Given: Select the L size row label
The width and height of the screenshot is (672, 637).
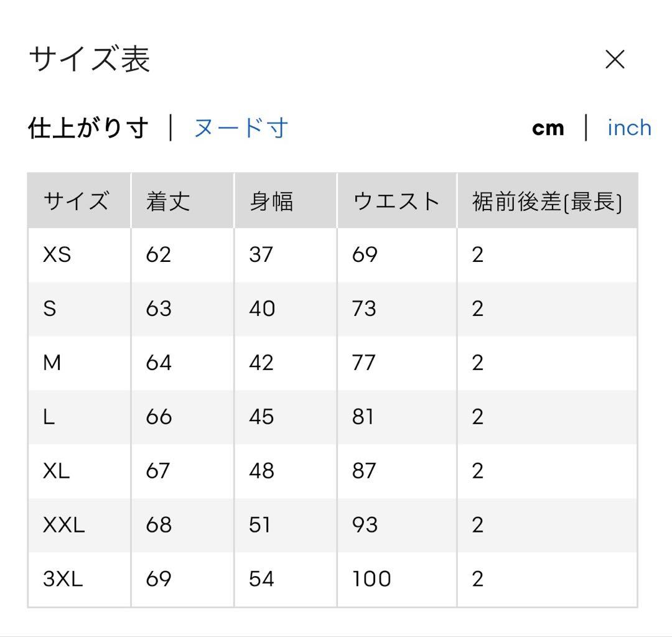Looking at the screenshot, I should [x=49, y=417].
